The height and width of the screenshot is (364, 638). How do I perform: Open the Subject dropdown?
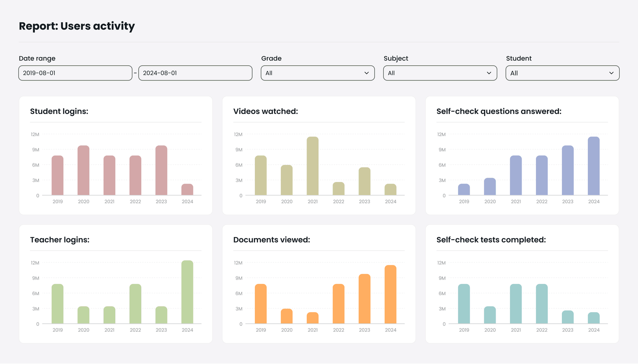click(x=440, y=73)
